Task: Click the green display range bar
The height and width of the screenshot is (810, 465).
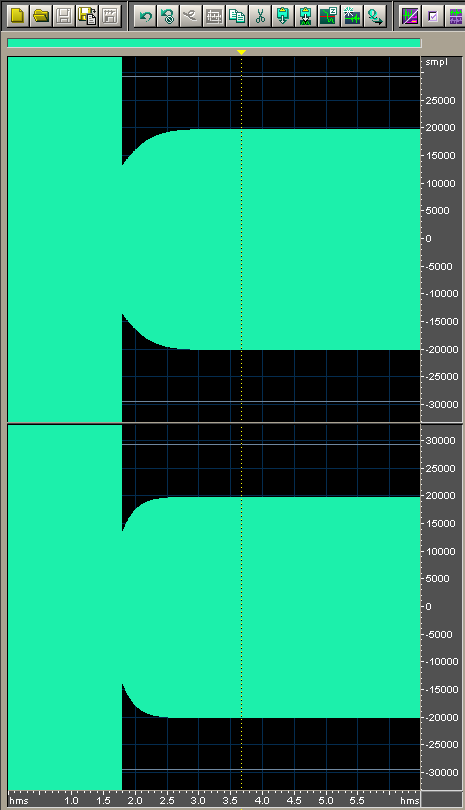Action: [x=214, y=43]
